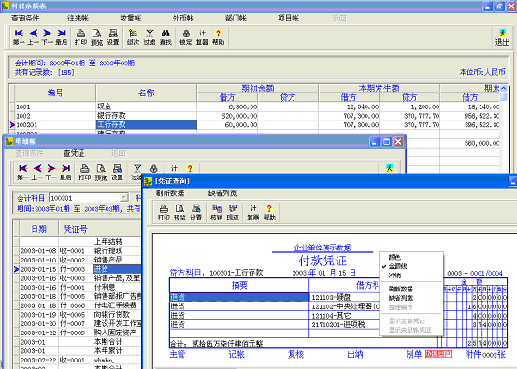Click 锁定 lock icon in 科目余额表 toolbar
517x369 pixels.
pos(186,37)
